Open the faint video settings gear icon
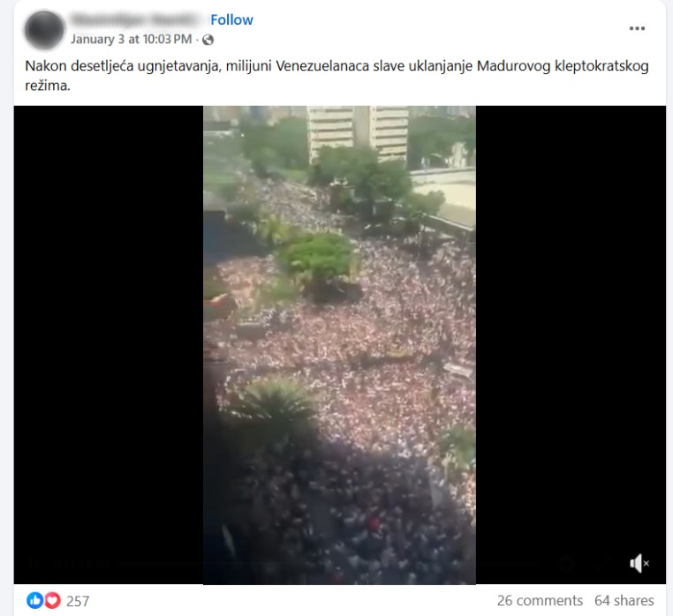673x616 pixels. pos(568,563)
